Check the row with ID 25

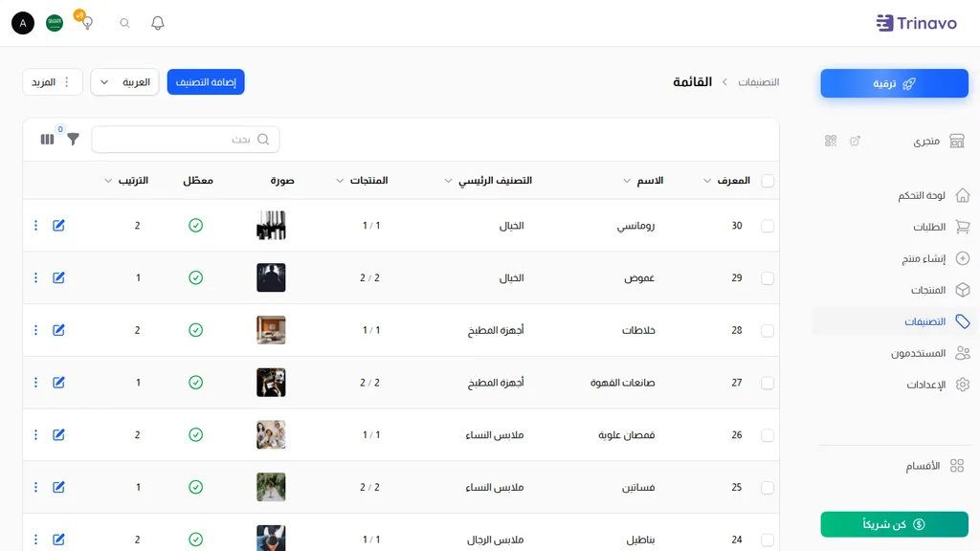pyautogui.click(x=768, y=488)
